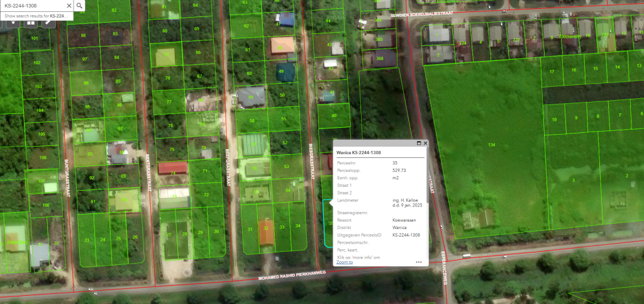Click the 'Zoom to' link in popup
This screenshot has height=304, width=644.
pyautogui.click(x=345, y=262)
